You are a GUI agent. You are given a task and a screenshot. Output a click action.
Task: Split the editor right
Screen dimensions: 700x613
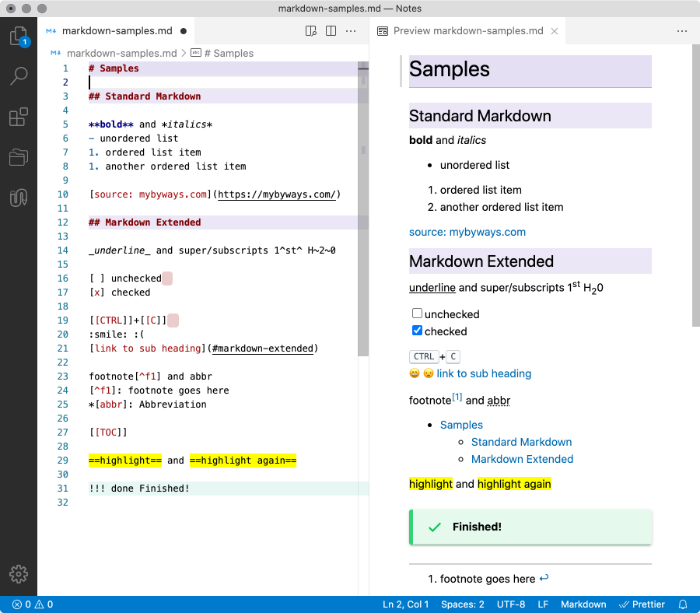(x=331, y=31)
